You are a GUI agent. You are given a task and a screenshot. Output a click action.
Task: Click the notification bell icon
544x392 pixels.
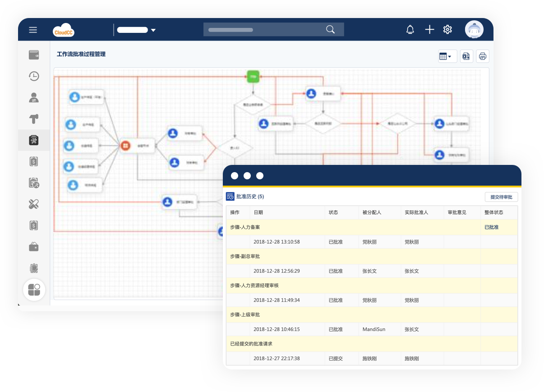[410, 30]
